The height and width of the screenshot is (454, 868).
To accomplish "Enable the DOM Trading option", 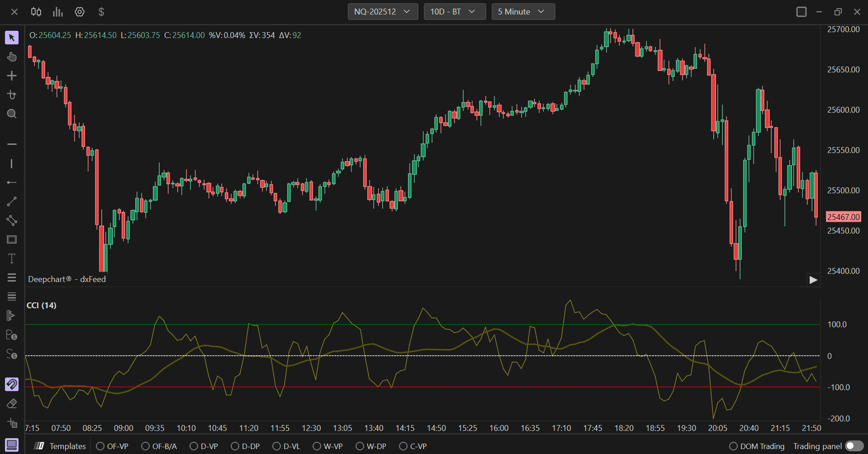I will pyautogui.click(x=757, y=446).
